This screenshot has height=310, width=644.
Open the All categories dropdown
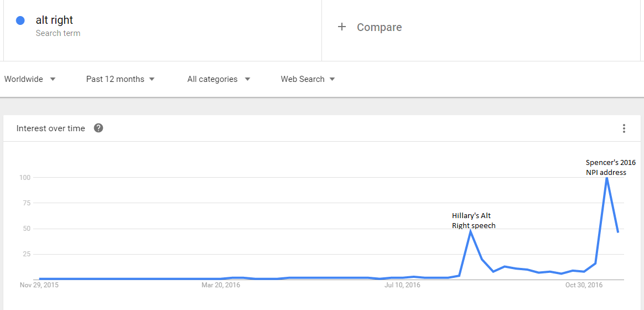[219, 79]
